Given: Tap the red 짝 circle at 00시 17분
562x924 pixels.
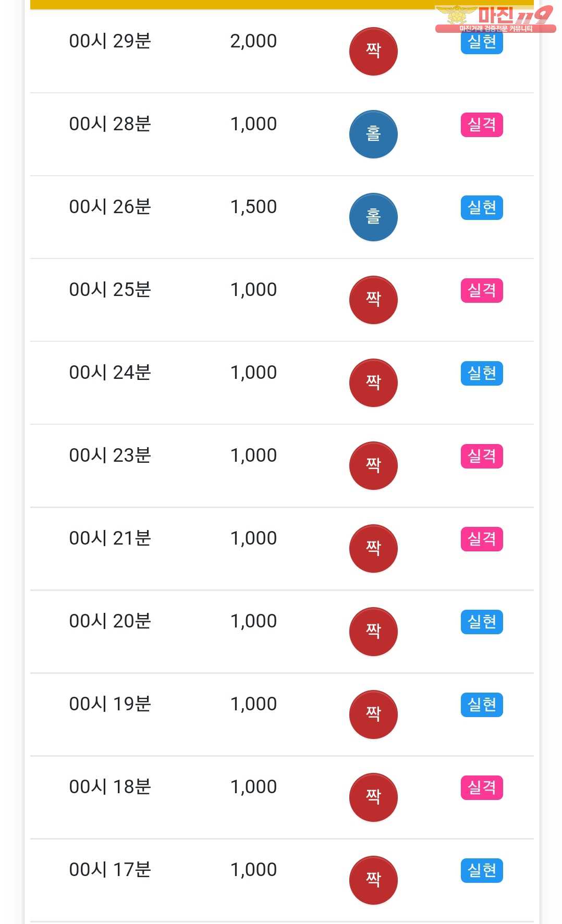Looking at the screenshot, I should point(373,880).
